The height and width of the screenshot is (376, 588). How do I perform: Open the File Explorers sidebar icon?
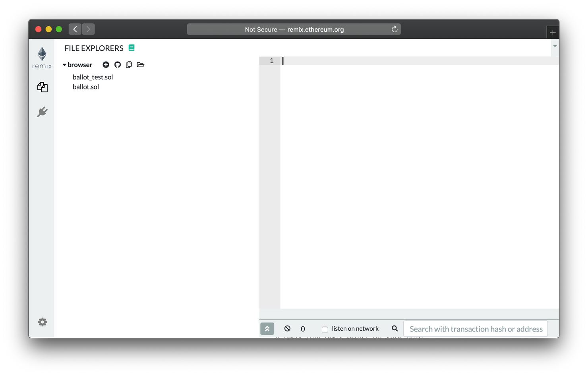point(43,87)
